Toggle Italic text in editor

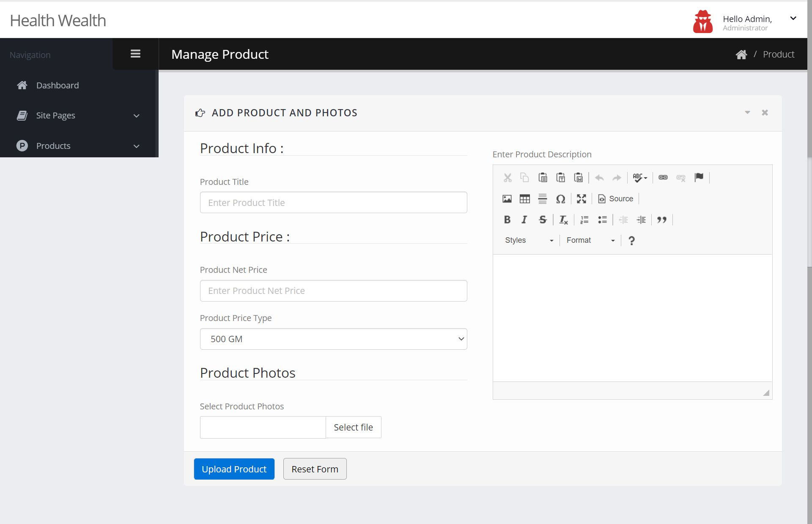(x=524, y=219)
